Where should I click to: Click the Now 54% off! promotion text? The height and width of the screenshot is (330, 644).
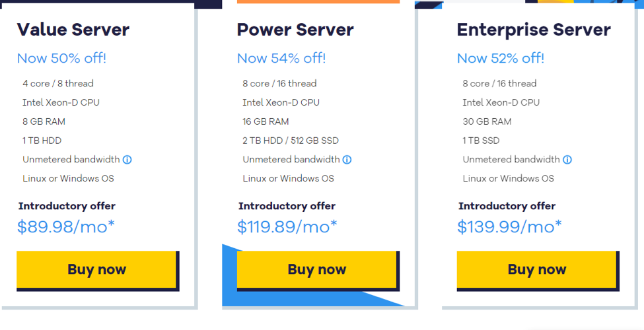281,58
